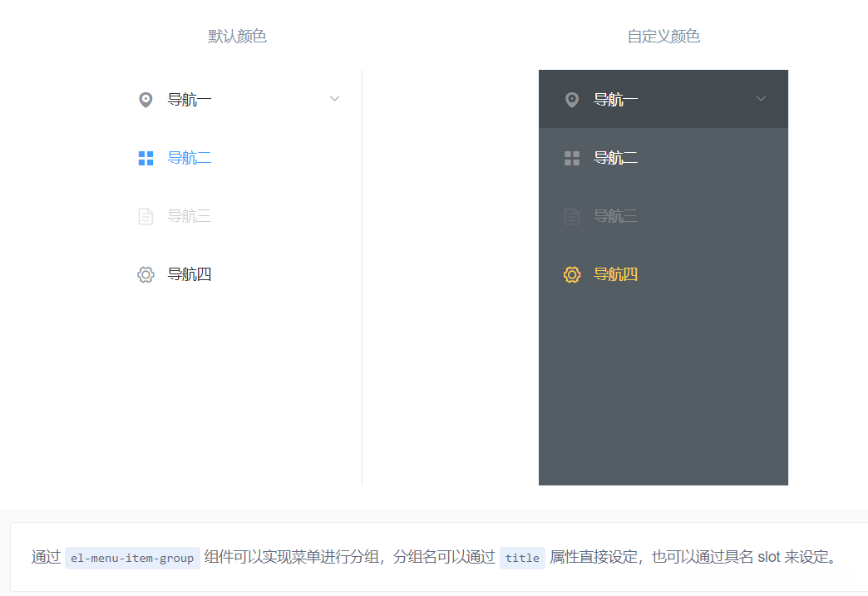Select the grid icon in the custom color menu

(x=571, y=157)
